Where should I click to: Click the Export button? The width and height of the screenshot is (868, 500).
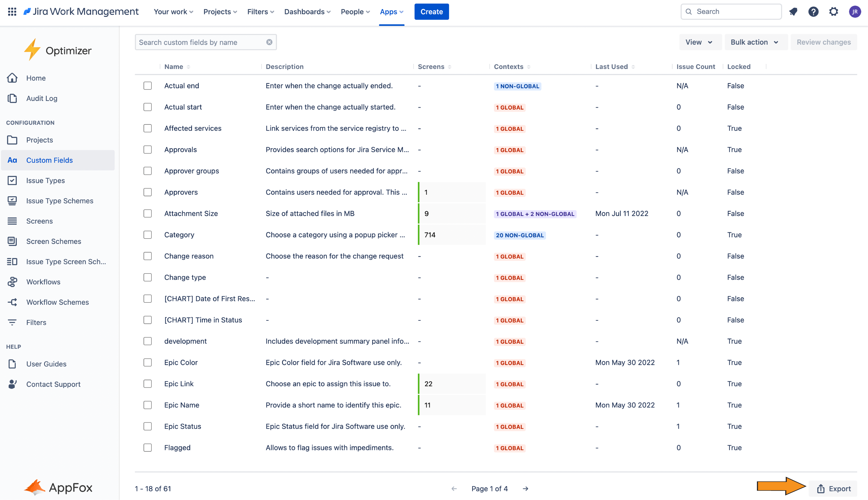tap(833, 489)
